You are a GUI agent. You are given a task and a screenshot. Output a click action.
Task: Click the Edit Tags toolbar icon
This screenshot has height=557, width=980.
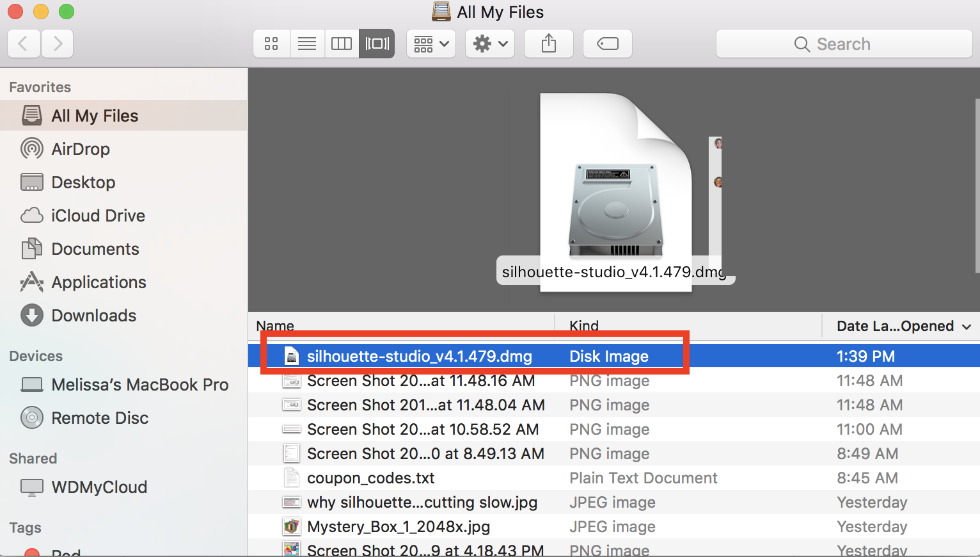606,43
